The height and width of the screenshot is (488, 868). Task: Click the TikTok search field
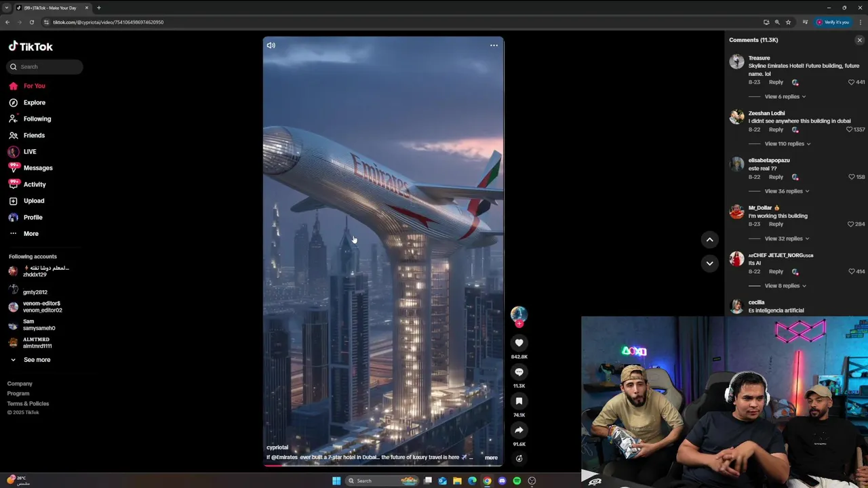(x=45, y=66)
